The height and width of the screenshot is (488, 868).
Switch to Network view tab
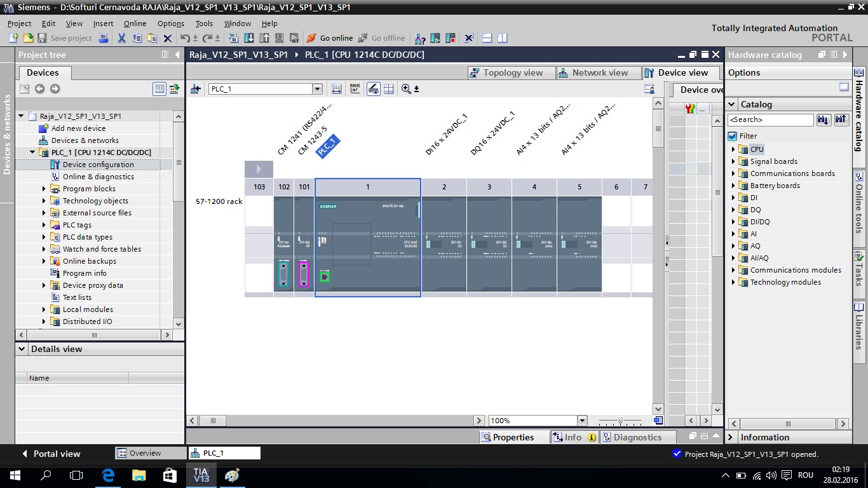tap(599, 72)
